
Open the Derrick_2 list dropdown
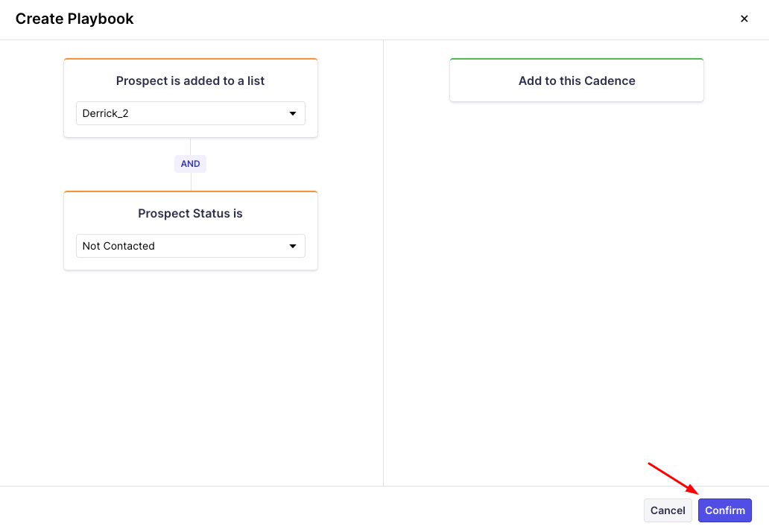pos(190,113)
